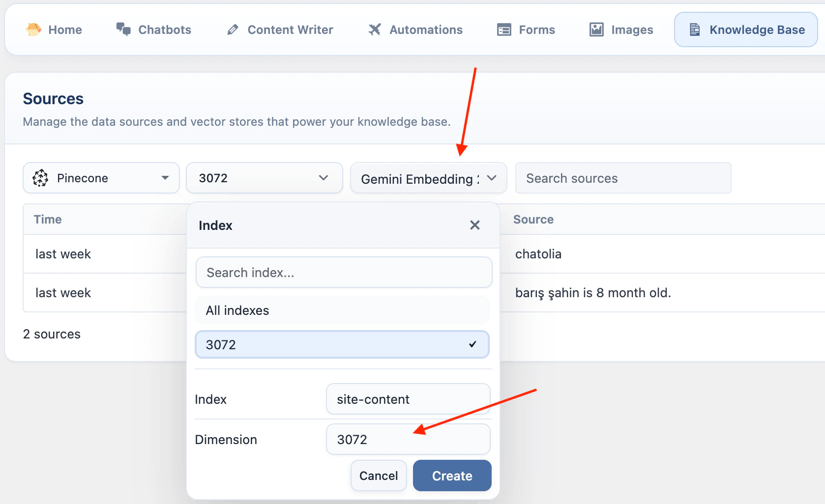Choose the All indexes option
Screen dimensions: 825x504
pos(342,310)
